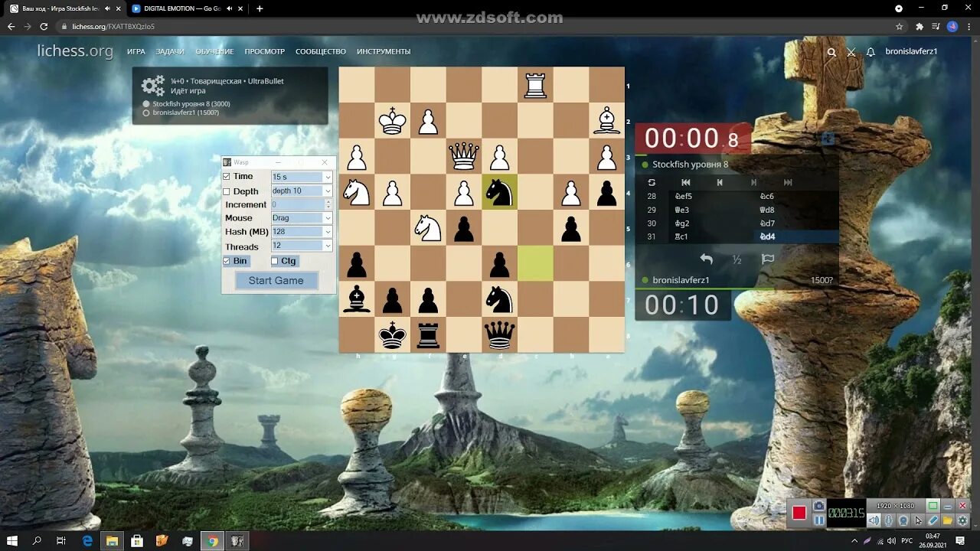The width and height of the screenshot is (980, 551).
Task: Enable the Depth checkbox
Action: click(227, 191)
